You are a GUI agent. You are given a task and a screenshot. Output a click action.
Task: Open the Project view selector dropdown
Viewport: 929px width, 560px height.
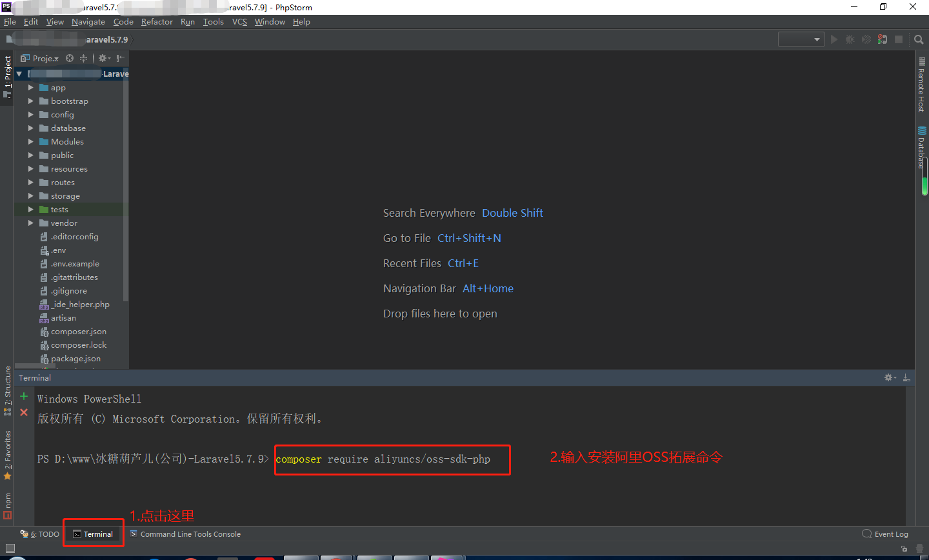tap(40, 58)
